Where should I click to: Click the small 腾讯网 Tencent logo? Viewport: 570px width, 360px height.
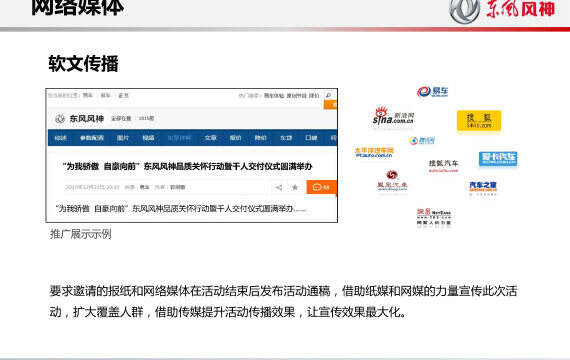tap(422, 140)
